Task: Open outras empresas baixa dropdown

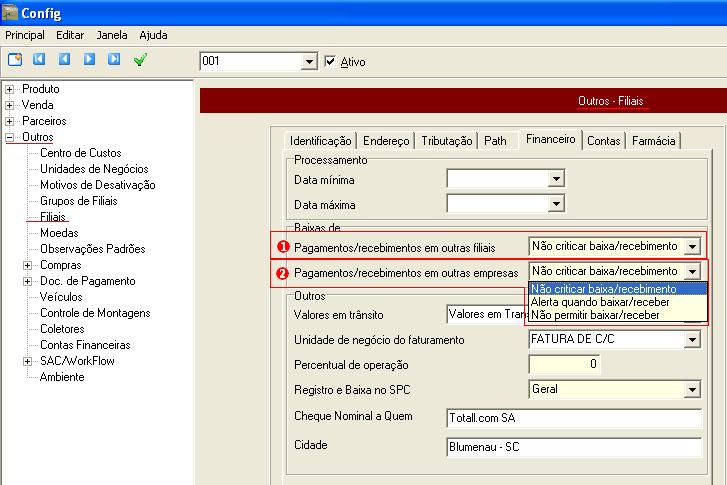Action: click(692, 271)
